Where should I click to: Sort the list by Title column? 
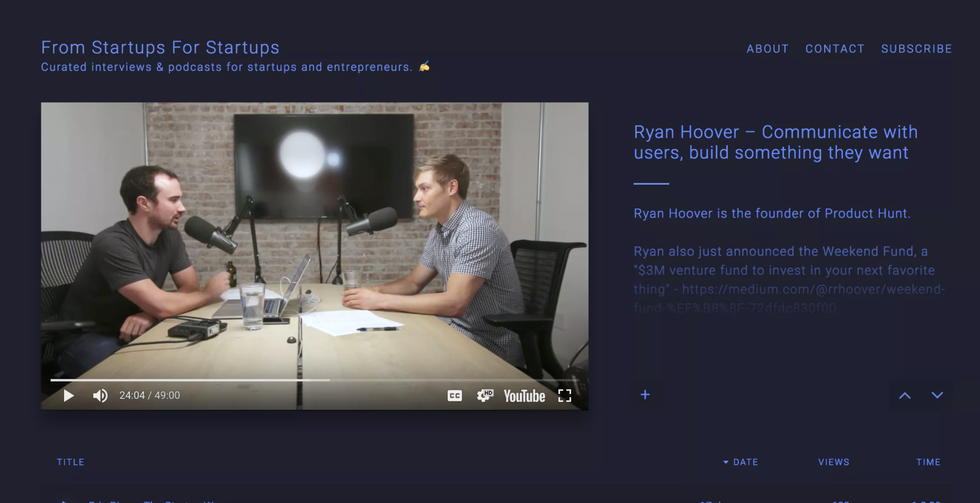(70, 462)
